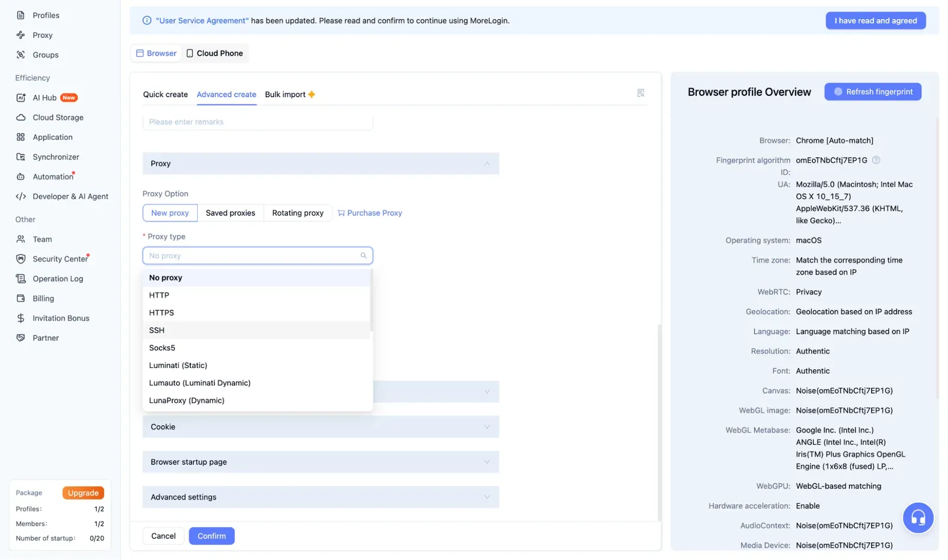Switch to the Browser tab

(x=156, y=53)
